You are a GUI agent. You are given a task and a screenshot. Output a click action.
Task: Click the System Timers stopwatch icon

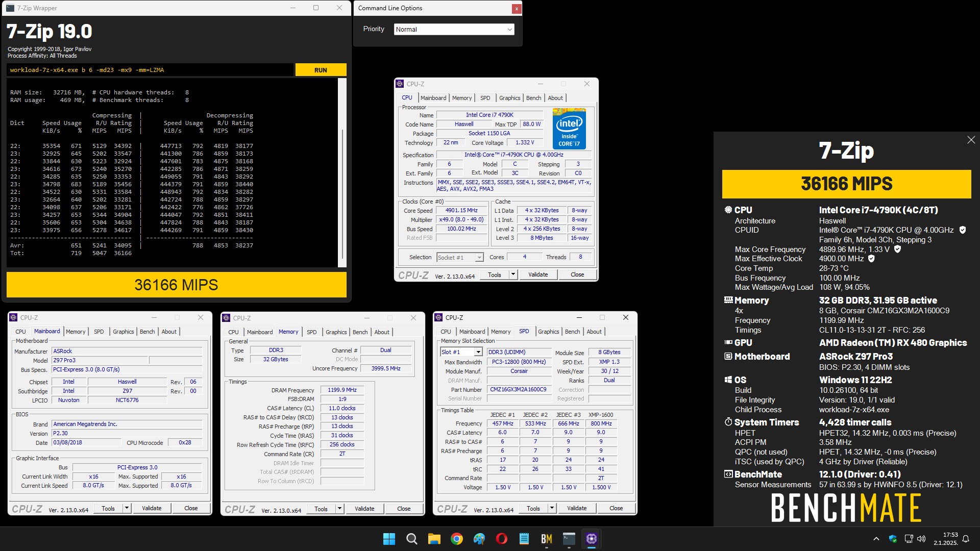tap(728, 422)
